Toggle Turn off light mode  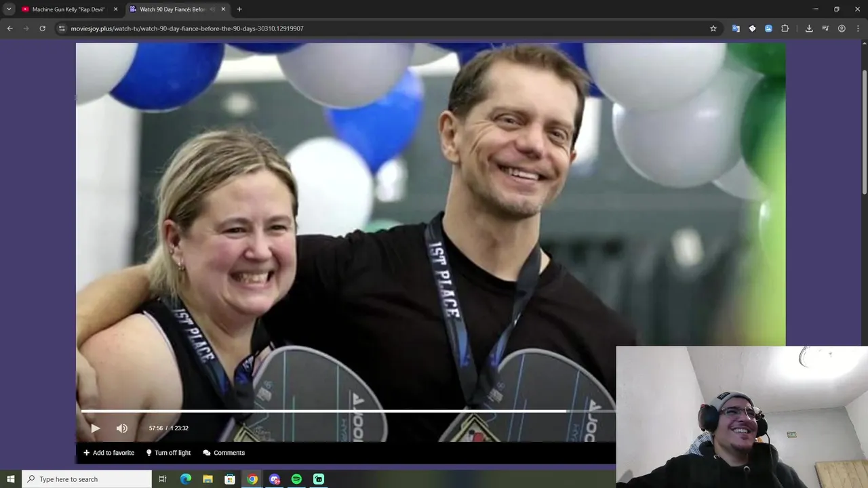[x=168, y=453]
